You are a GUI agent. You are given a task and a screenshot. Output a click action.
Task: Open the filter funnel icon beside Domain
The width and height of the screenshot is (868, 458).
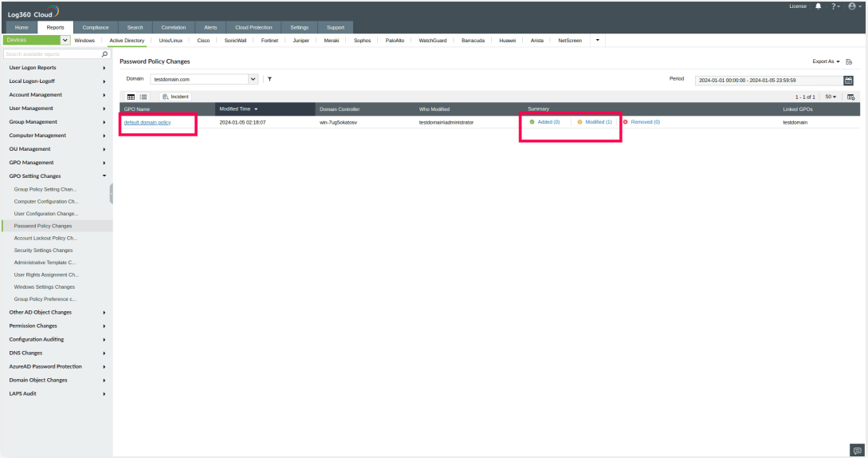269,79
